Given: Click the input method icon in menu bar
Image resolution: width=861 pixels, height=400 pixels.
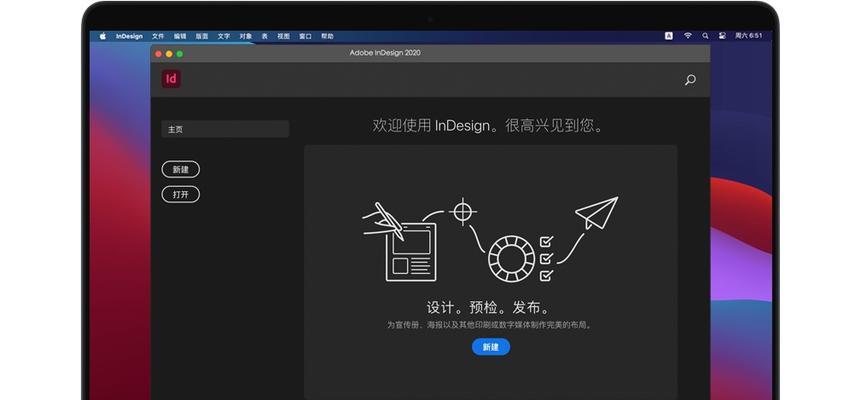Looking at the screenshot, I should tap(669, 36).
